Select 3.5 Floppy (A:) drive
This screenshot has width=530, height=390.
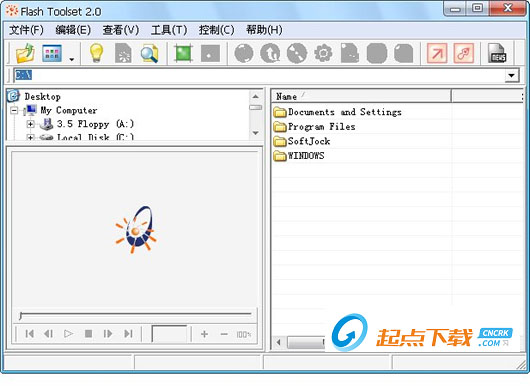click(x=95, y=124)
